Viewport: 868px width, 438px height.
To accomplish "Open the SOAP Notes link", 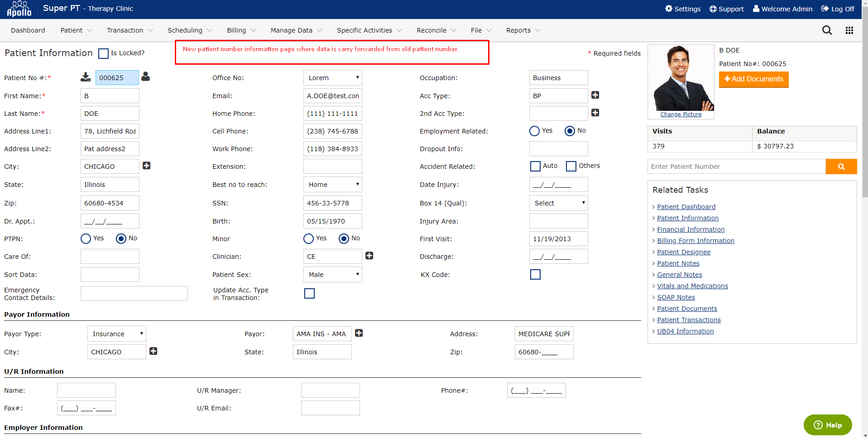I will [x=676, y=297].
